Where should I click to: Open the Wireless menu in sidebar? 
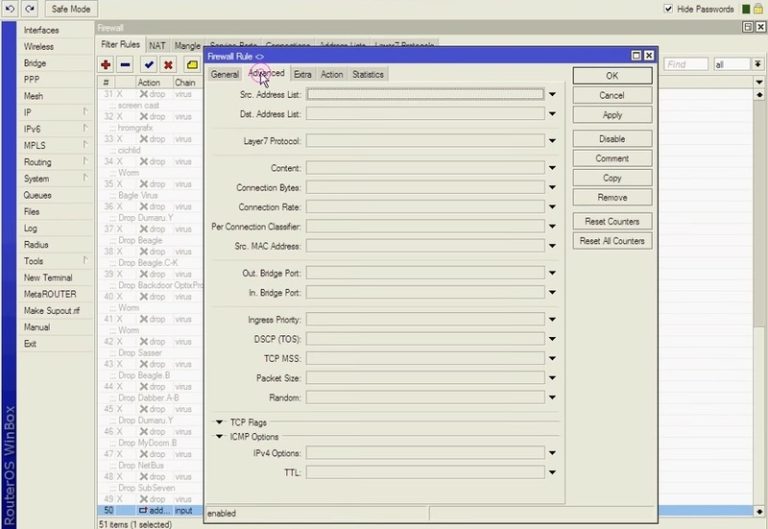pyautogui.click(x=39, y=47)
